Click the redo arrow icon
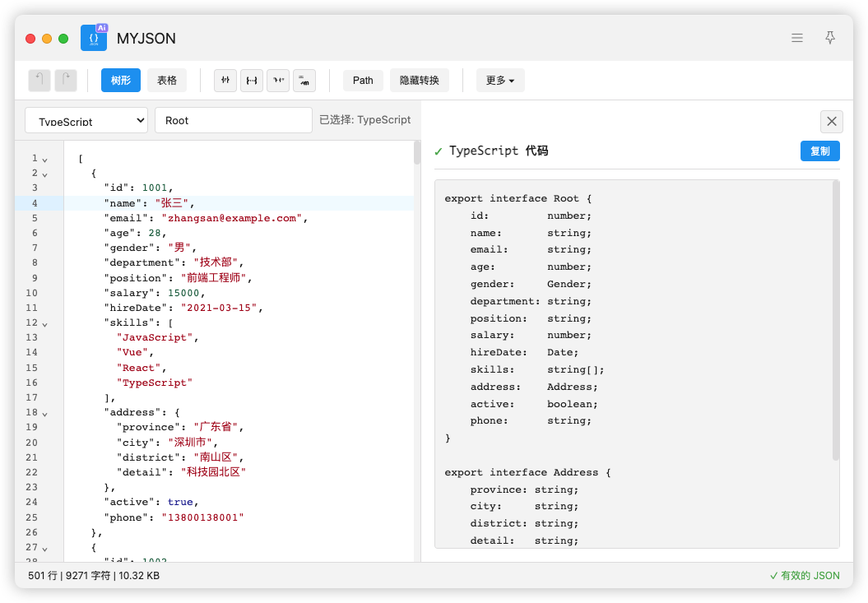The height and width of the screenshot is (603, 868). click(x=66, y=80)
